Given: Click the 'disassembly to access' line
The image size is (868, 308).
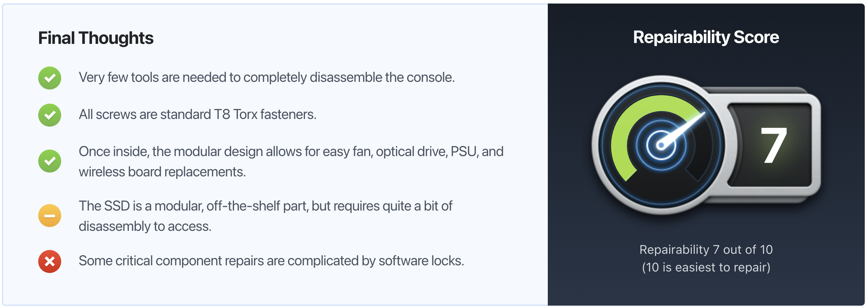Looking at the screenshot, I should coord(145,226).
